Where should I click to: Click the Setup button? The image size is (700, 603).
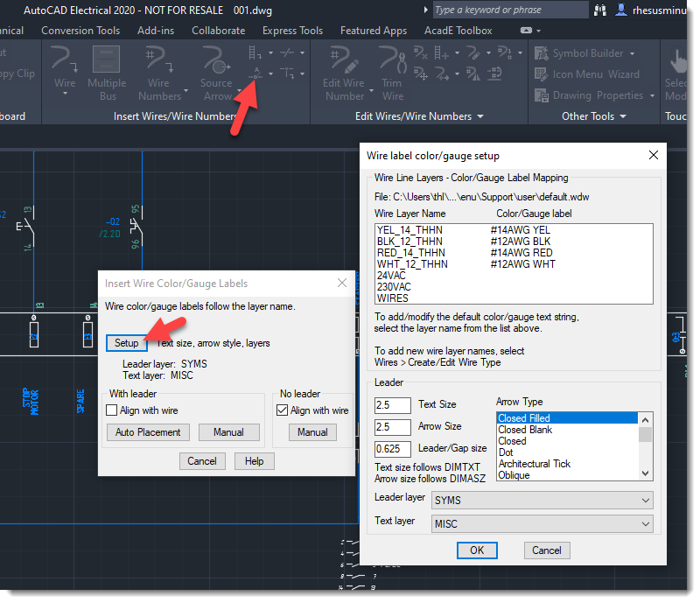(126, 343)
